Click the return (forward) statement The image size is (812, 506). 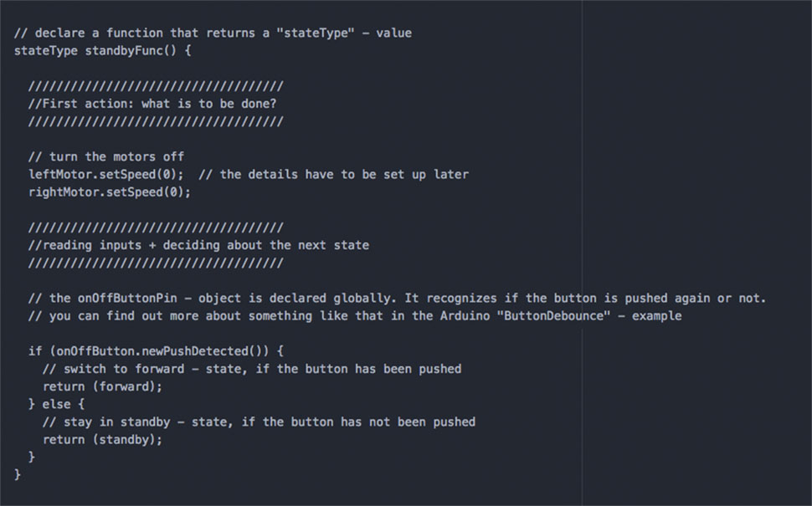coord(102,386)
